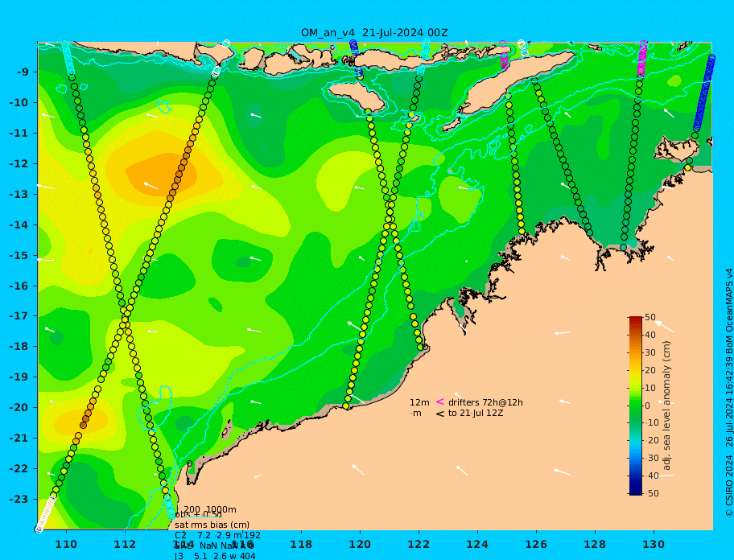This screenshot has height=560, width=734.
Task: Click the 'sat rms bias (cm)' heading
Action: 212,525
